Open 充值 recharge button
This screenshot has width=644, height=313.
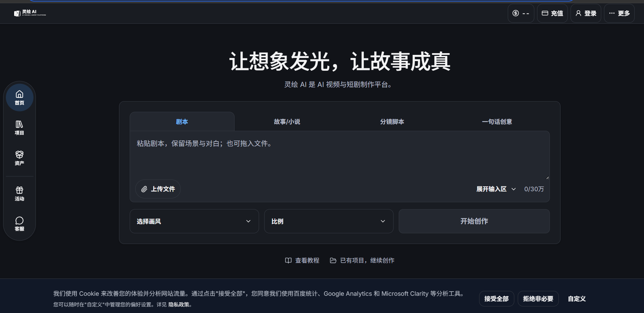pyautogui.click(x=552, y=13)
